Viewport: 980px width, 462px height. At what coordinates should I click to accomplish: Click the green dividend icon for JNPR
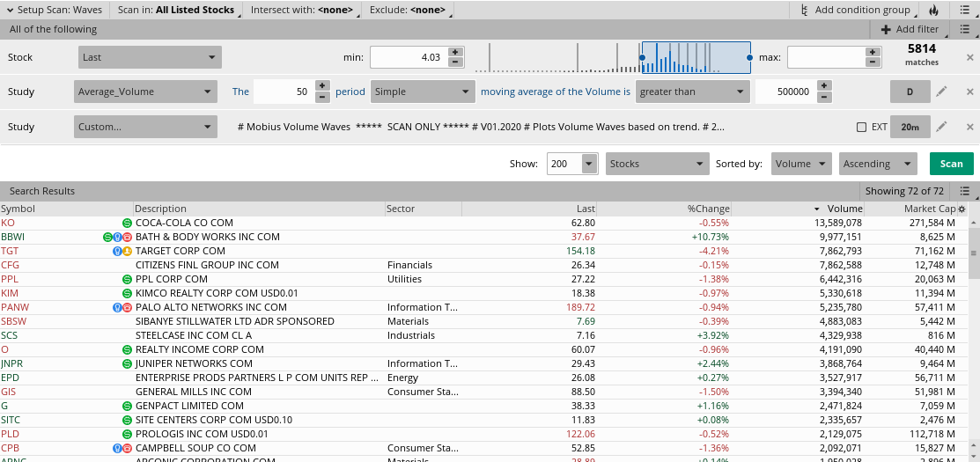pos(127,363)
